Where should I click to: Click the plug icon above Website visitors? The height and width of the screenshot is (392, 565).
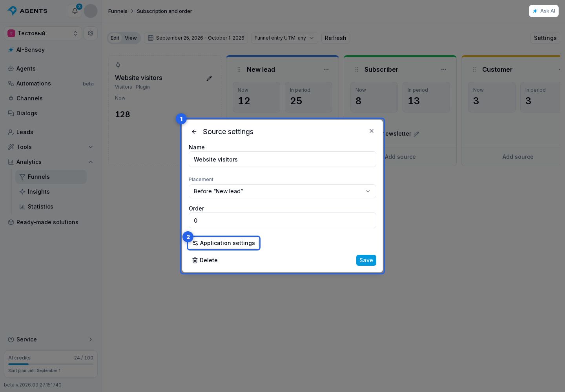click(118, 65)
